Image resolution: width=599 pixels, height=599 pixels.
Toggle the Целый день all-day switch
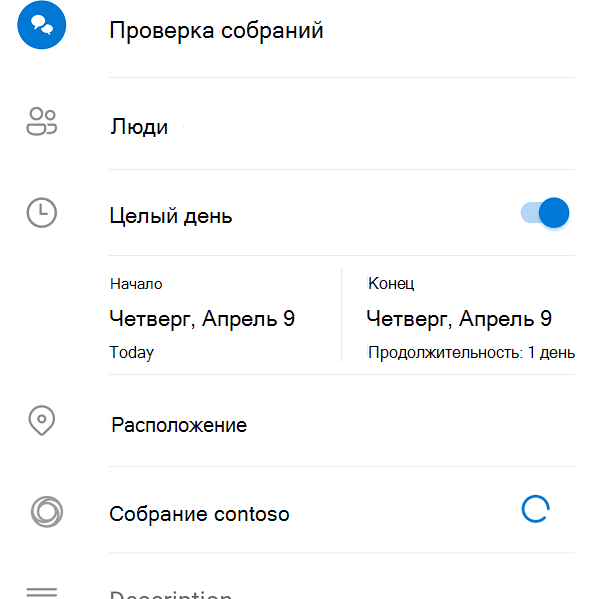point(545,213)
